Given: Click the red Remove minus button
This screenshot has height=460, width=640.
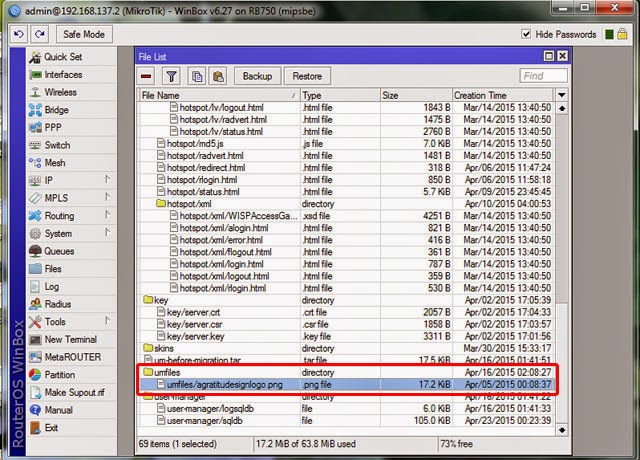Looking at the screenshot, I should click(x=146, y=76).
